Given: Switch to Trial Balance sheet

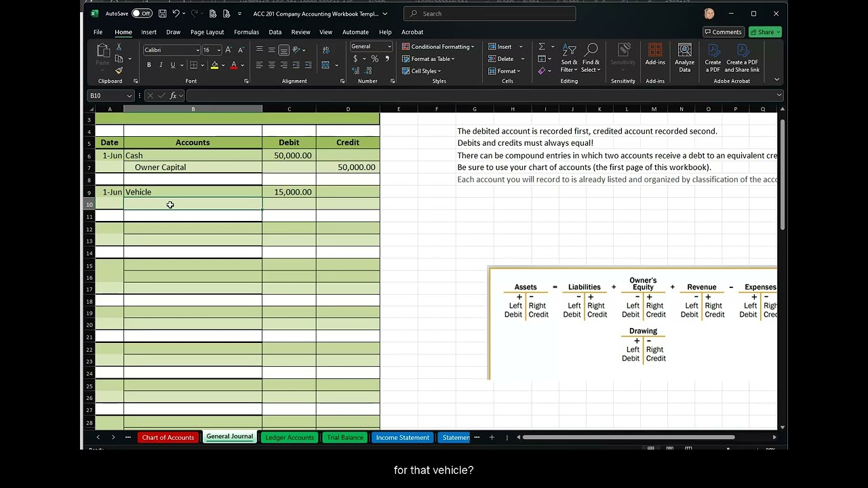Looking at the screenshot, I should coord(345,437).
